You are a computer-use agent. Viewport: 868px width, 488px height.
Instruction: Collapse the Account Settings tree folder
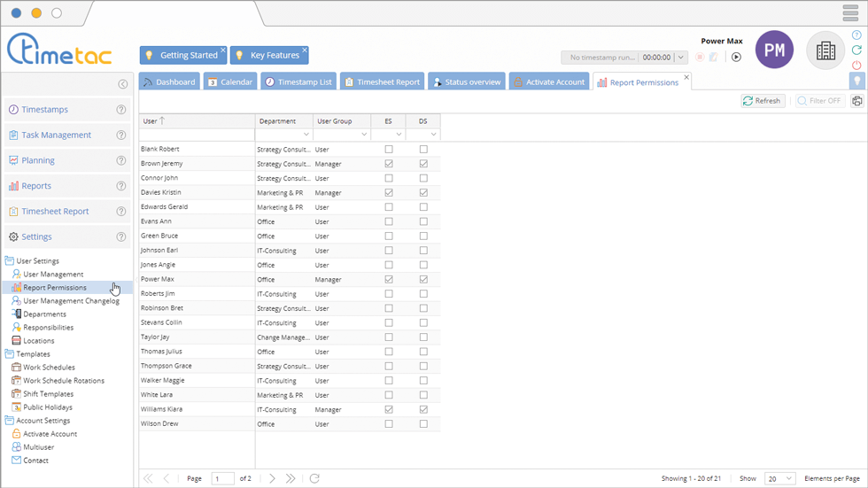point(10,420)
